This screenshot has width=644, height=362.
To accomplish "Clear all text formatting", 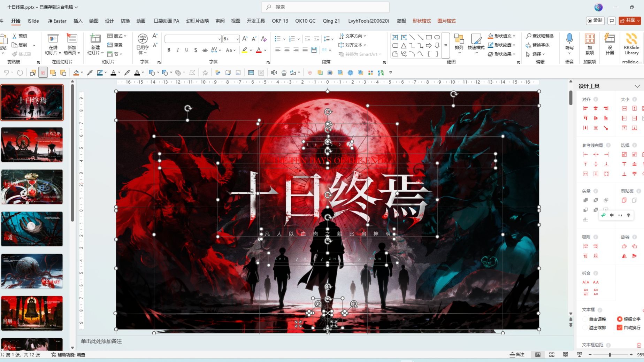I will [264, 39].
